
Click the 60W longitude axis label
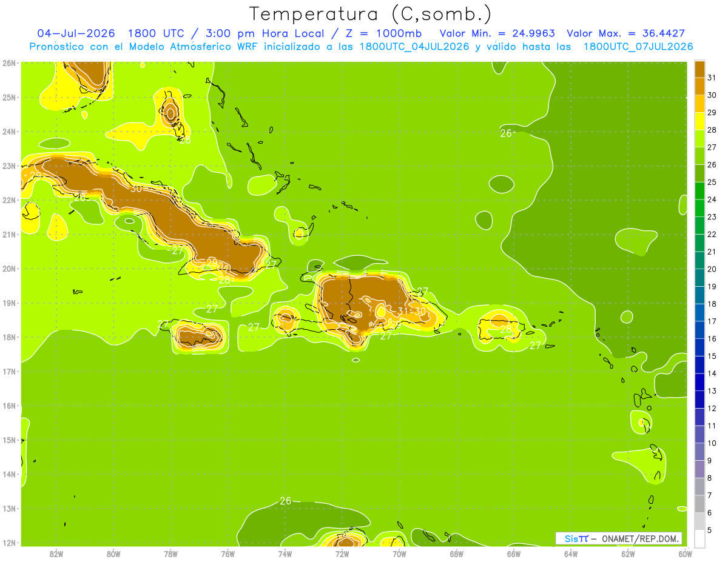coord(685,554)
